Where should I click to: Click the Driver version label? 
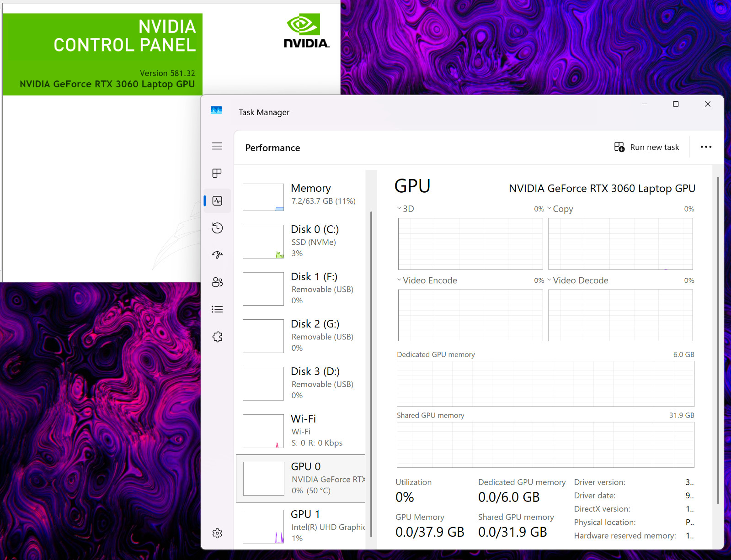[600, 482]
